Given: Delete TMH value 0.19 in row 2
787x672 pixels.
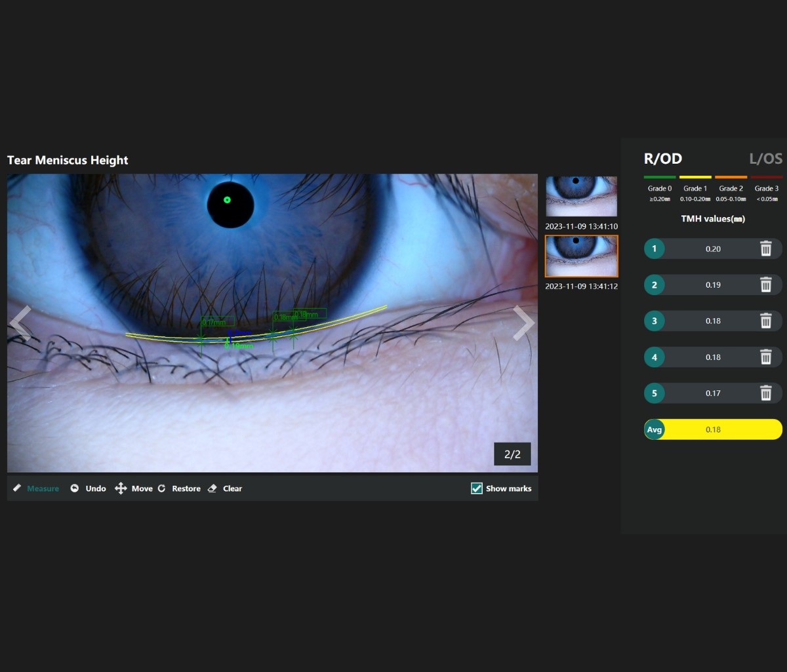Looking at the screenshot, I should pyautogui.click(x=765, y=285).
